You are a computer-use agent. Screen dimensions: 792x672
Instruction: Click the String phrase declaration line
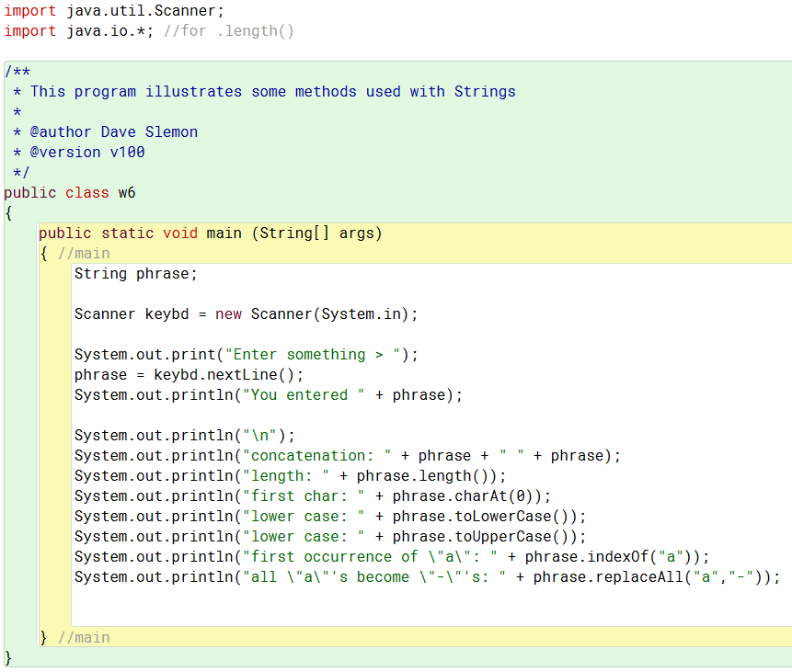click(135, 274)
